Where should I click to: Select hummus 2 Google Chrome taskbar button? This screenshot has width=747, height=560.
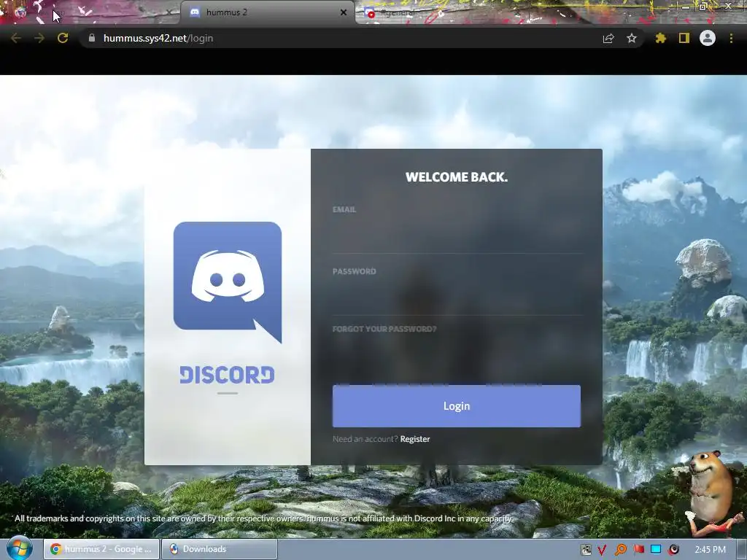101,549
